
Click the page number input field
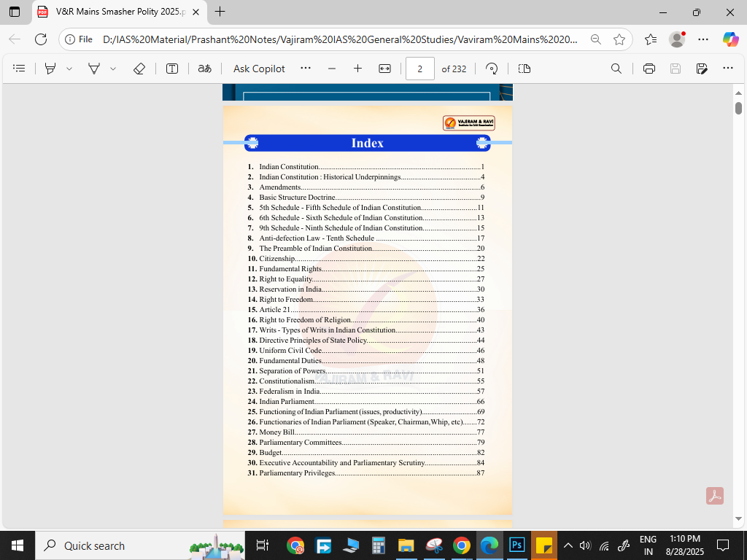[420, 69]
